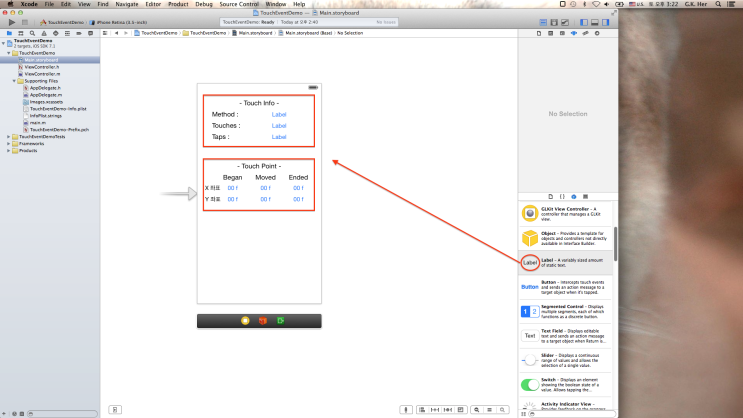Open the Test navigator icon
The image size is (743, 418).
pos(55,33)
